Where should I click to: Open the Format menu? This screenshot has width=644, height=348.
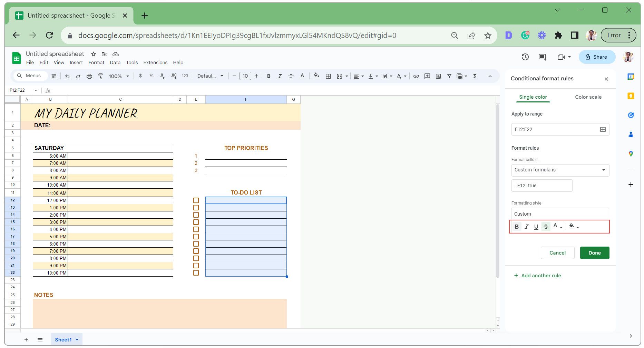pyautogui.click(x=96, y=62)
